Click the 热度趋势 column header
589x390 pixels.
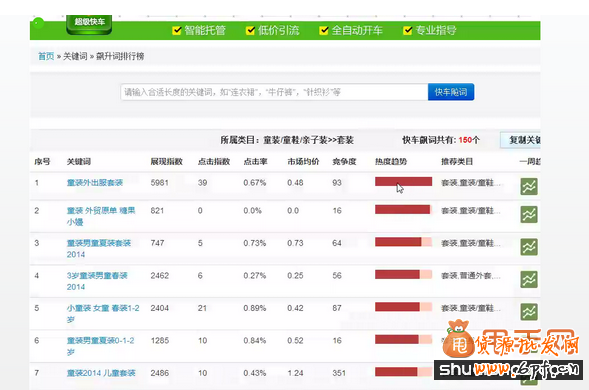[x=391, y=162]
